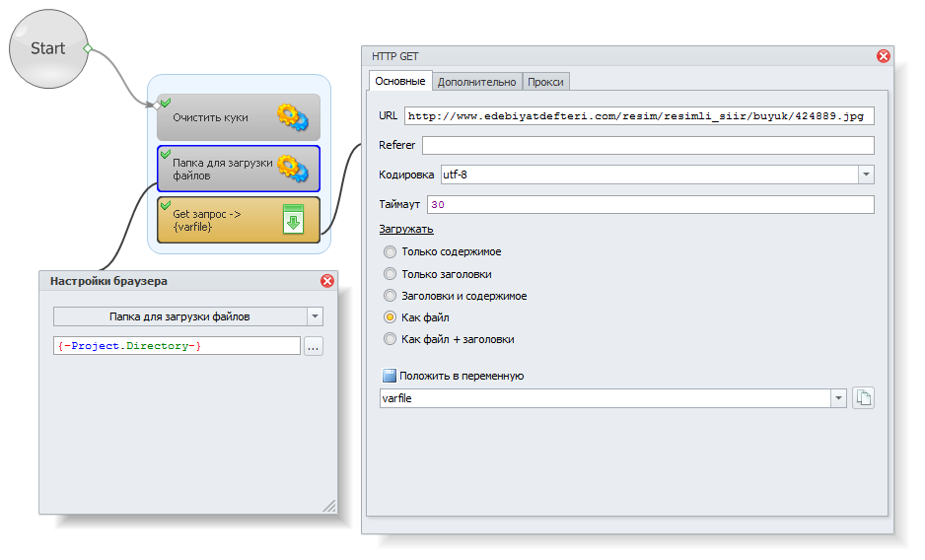This screenshot has width=925, height=560.
Task: Click the empty Referer input field
Action: (x=648, y=145)
